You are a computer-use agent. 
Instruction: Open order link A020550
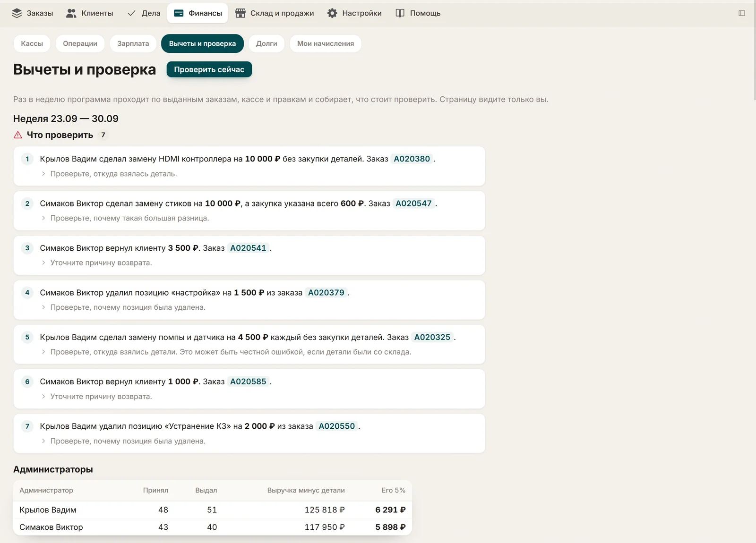pyautogui.click(x=337, y=426)
